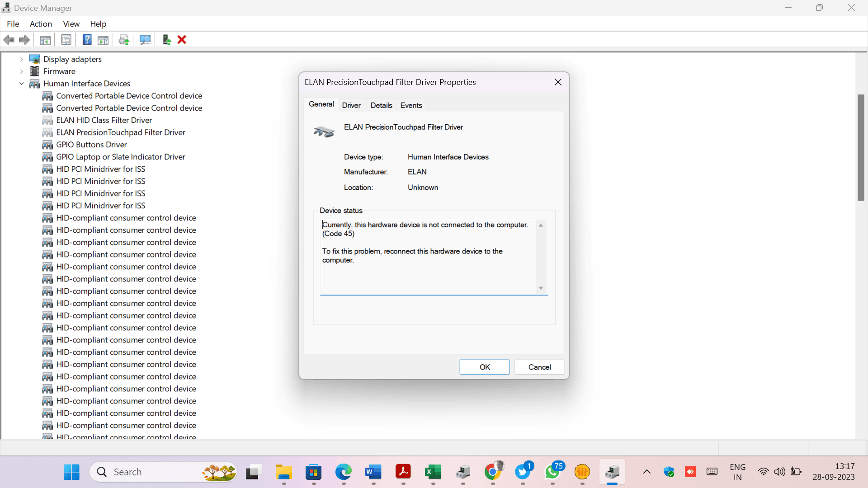Click the Show/Hide console tree icon
Viewport: 868px width, 488px height.
45,40
